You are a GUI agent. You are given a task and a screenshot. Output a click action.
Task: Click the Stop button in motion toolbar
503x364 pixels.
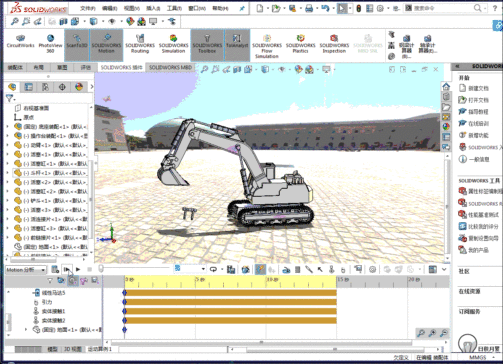pyautogui.click(x=89, y=269)
